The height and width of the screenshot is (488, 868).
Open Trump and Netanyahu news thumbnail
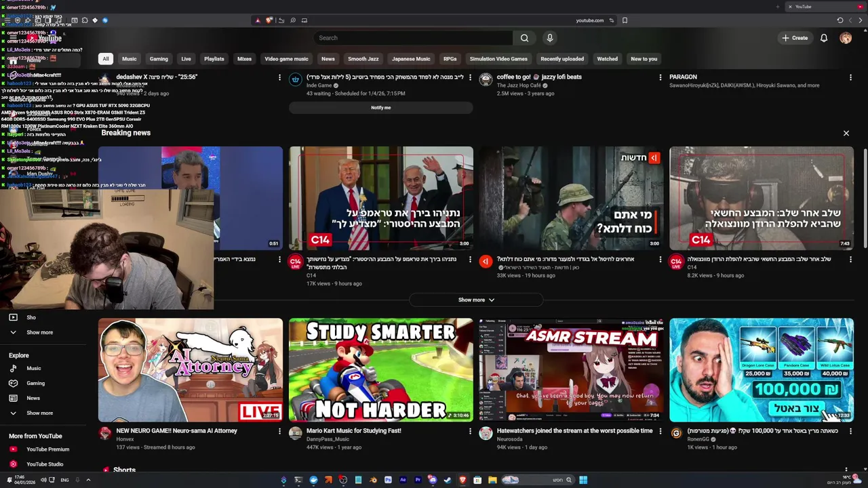tap(381, 198)
